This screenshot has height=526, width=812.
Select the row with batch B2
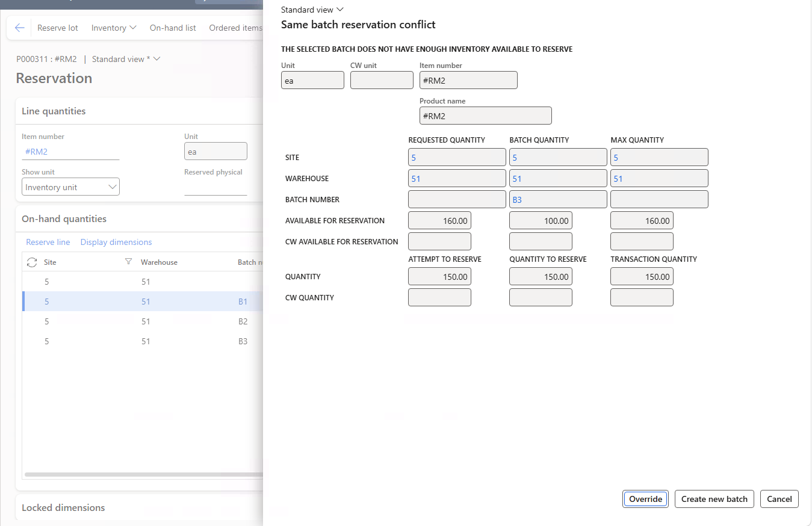[x=143, y=321]
